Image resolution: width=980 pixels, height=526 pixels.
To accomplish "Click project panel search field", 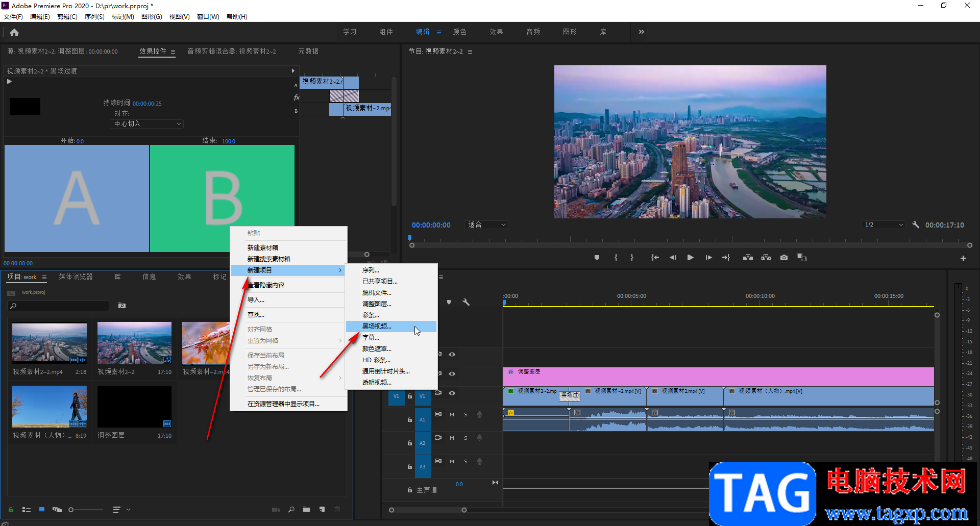I will pyautogui.click(x=58, y=306).
